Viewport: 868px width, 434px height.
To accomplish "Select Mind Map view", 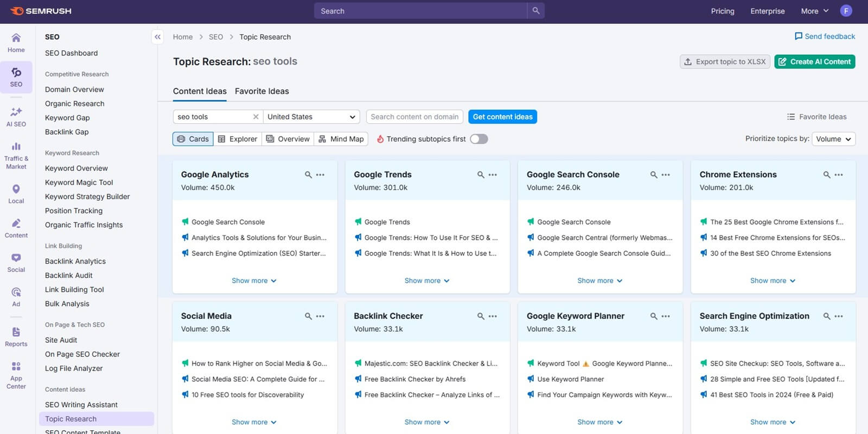I will (x=341, y=139).
